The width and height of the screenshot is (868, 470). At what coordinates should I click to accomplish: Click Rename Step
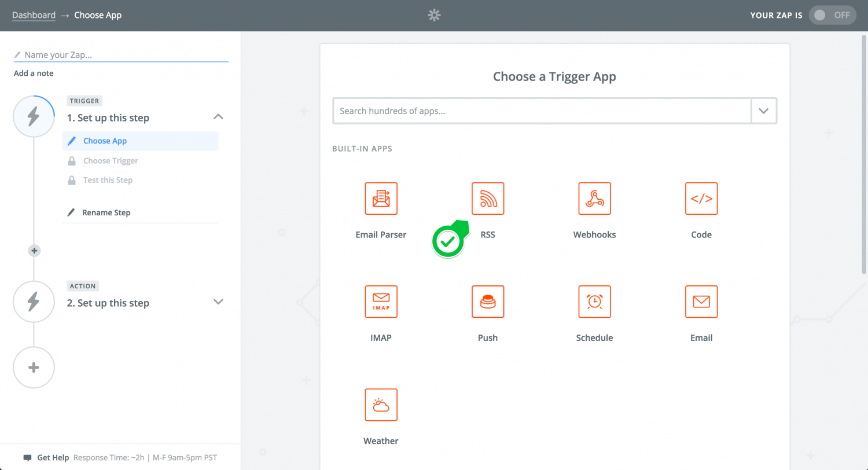pyautogui.click(x=106, y=212)
